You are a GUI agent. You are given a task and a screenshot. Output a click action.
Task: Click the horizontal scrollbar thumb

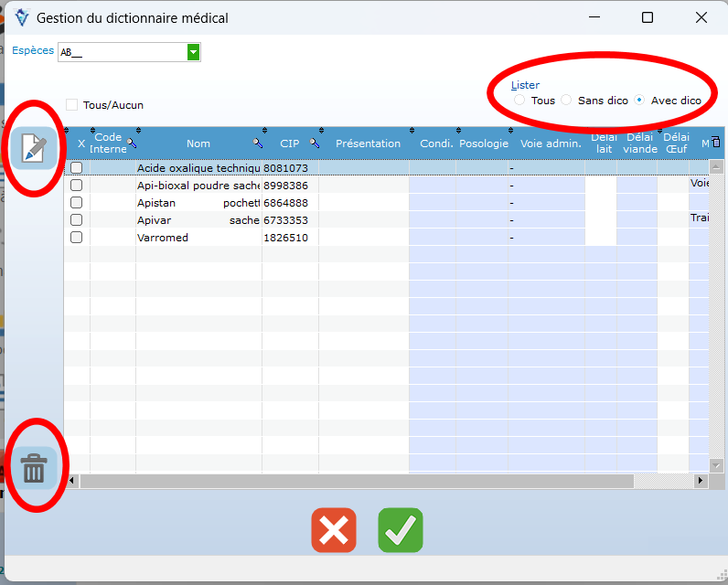pos(357,481)
